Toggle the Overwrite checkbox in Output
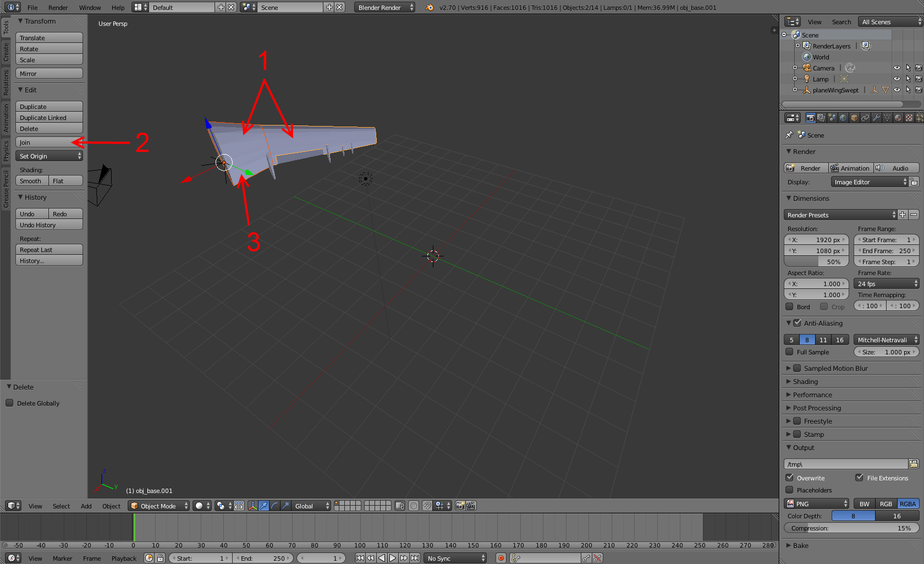Image resolution: width=924 pixels, height=564 pixels. click(x=790, y=478)
